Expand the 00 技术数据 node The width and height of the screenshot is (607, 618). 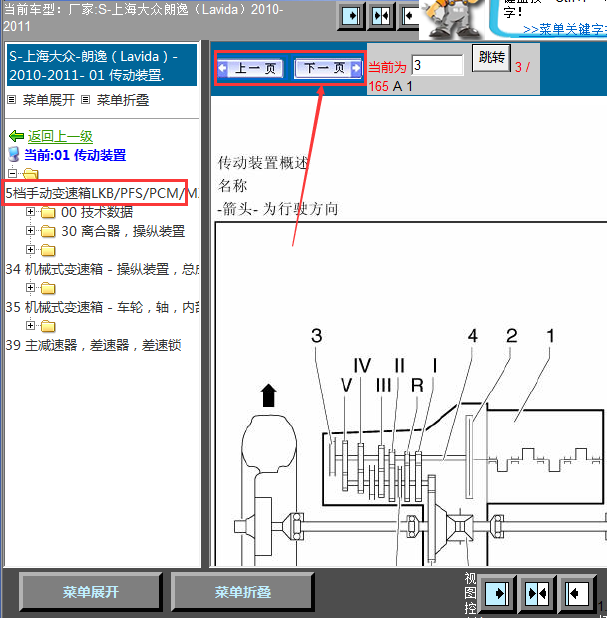tap(30, 212)
